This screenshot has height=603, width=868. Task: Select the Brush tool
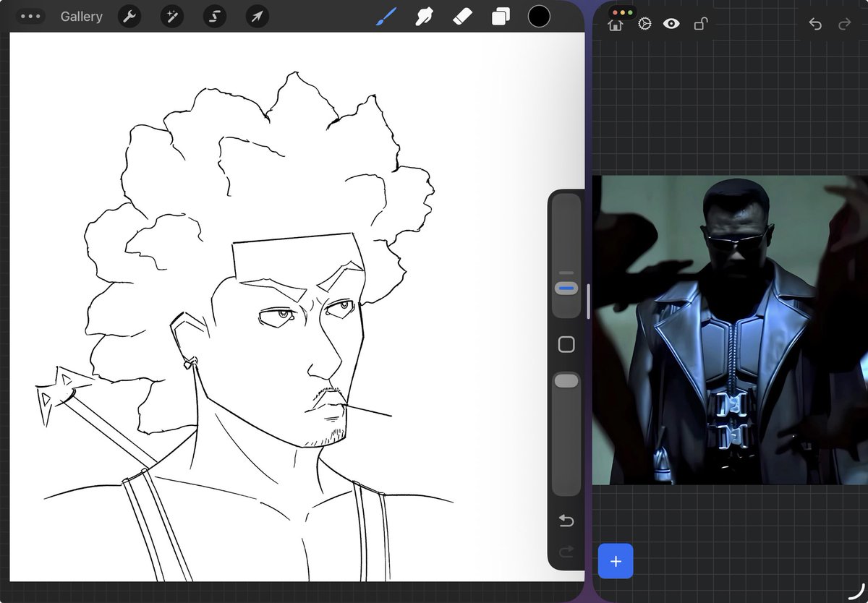386,16
